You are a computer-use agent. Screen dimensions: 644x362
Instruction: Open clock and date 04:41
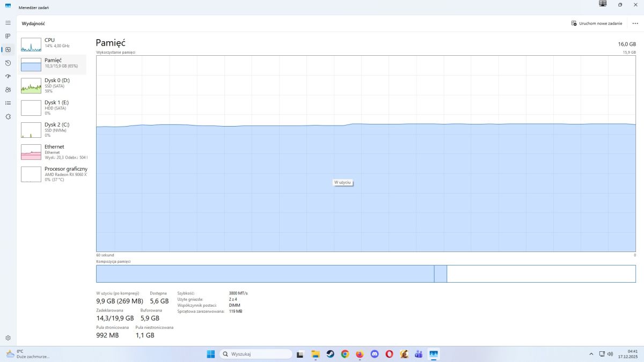(x=629, y=354)
